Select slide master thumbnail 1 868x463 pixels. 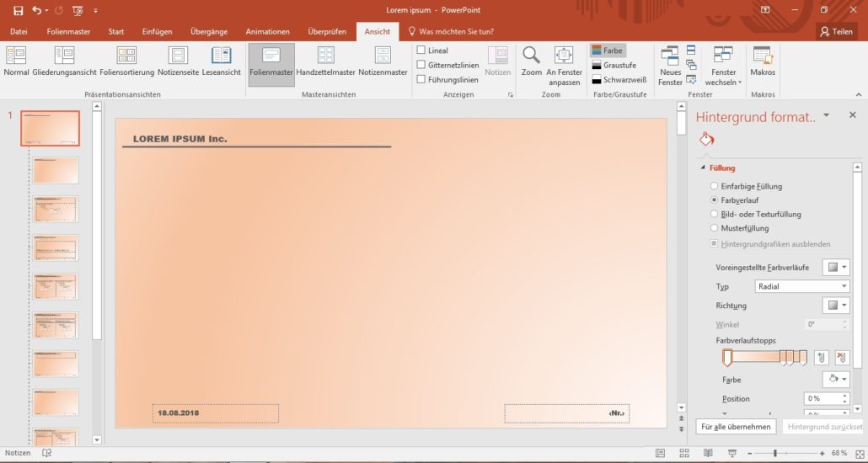pos(51,128)
